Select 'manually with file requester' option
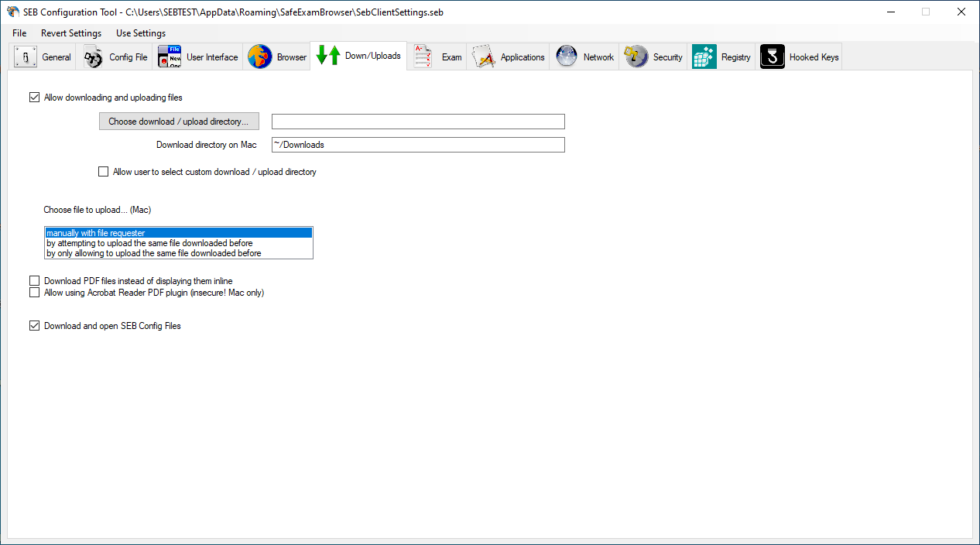The width and height of the screenshot is (980, 545). (179, 233)
